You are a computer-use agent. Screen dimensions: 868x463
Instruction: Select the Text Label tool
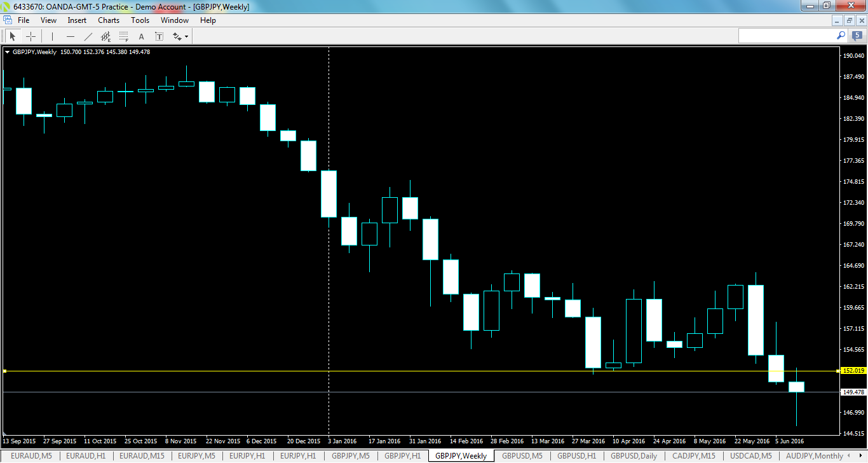click(x=159, y=36)
